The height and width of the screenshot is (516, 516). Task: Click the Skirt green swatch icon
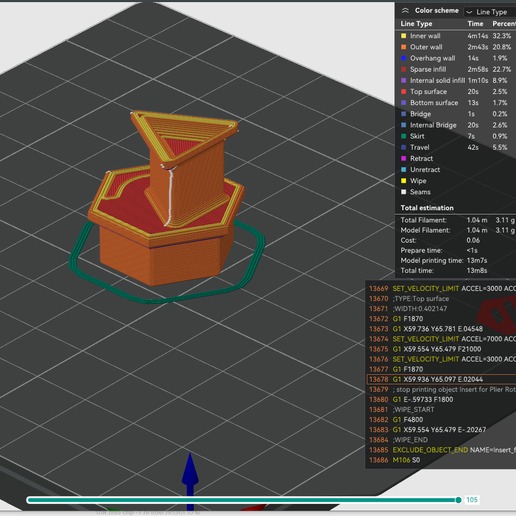(x=404, y=136)
